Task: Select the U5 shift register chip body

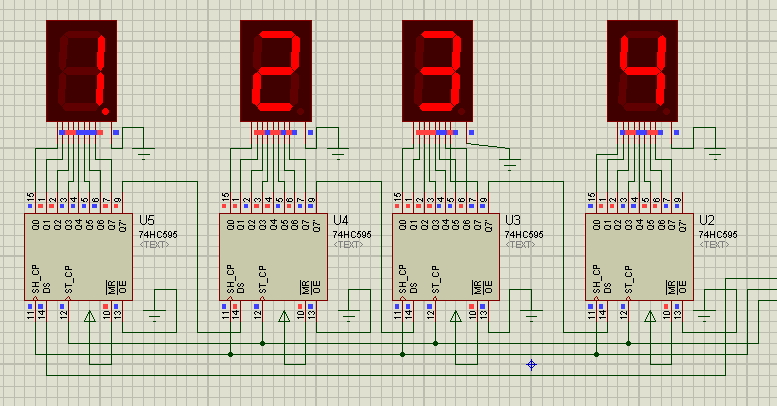Action: click(79, 257)
